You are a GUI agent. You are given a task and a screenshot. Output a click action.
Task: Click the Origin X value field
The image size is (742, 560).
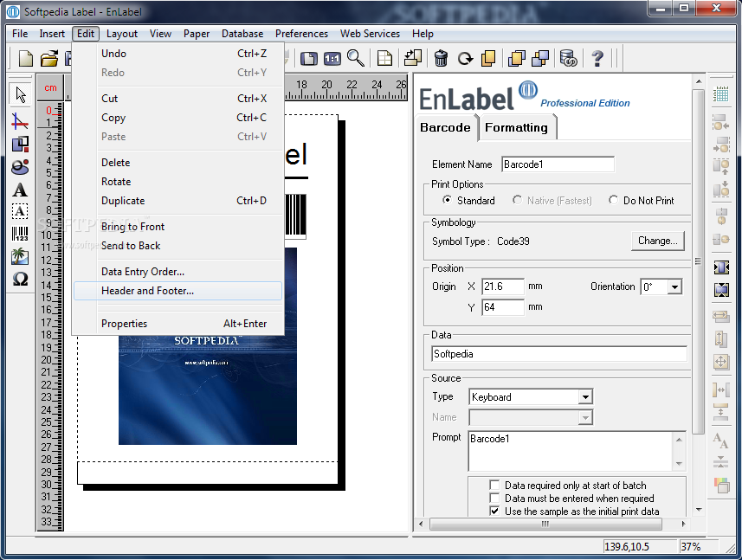503,286
